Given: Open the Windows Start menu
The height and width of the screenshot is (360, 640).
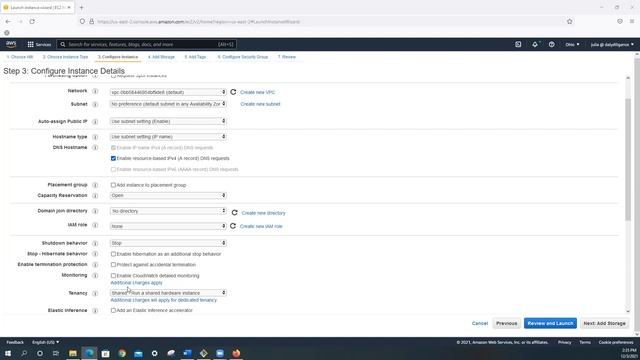Looking at the screenshot, I should [x=8, y=353].
